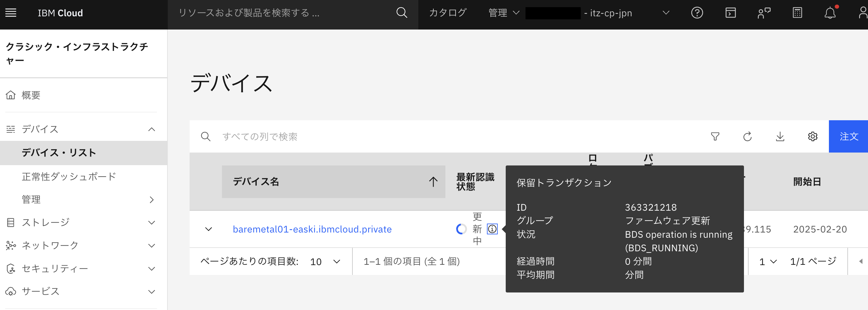The height and width of the screenshot is (310, 868).
Task: Open 正常性ダッシュボード in sidebar
Action: 69,176
